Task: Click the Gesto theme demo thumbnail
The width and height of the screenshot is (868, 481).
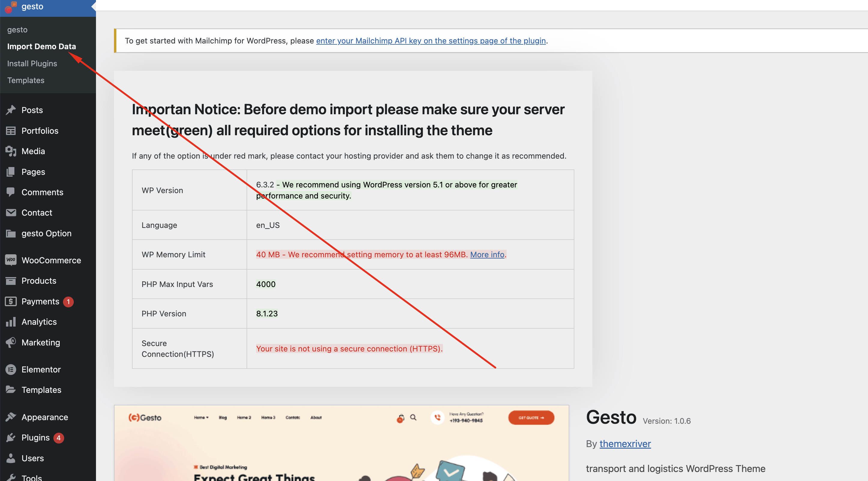Action: pos(341,443)
